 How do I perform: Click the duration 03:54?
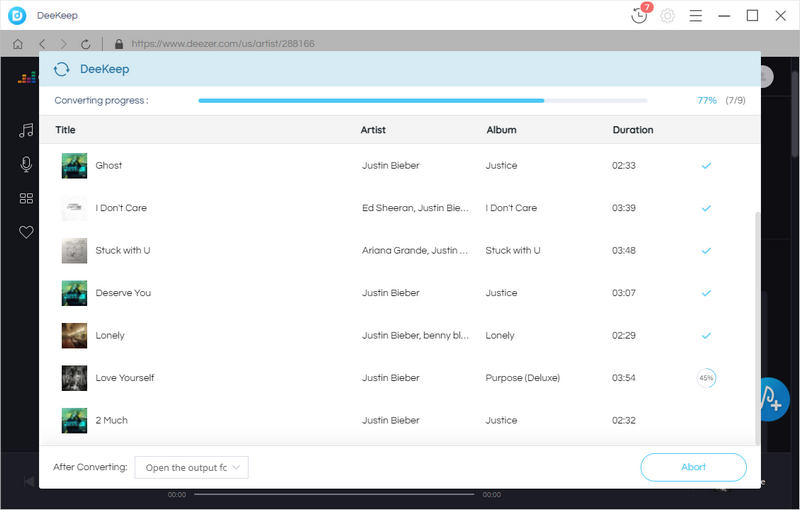pos(624,378)
